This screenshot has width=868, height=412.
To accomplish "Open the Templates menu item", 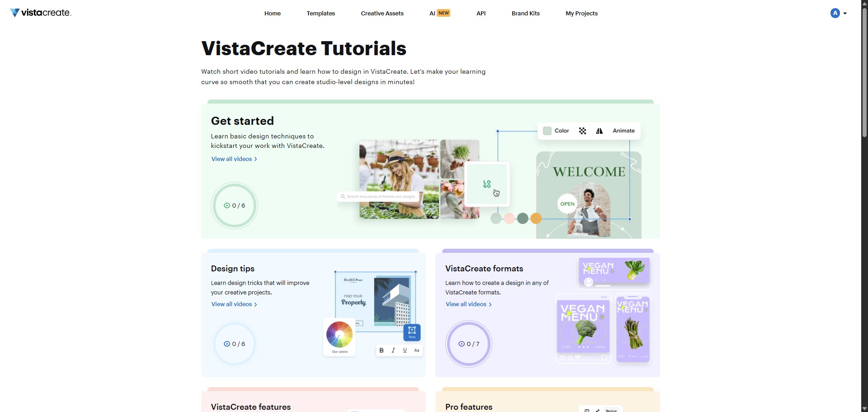I will click(x=321, y=13).
